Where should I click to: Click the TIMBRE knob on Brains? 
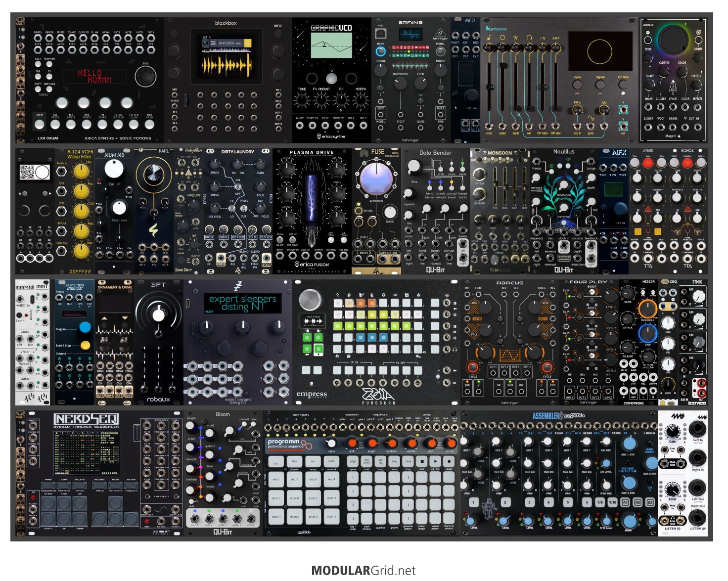coord(380,70)
